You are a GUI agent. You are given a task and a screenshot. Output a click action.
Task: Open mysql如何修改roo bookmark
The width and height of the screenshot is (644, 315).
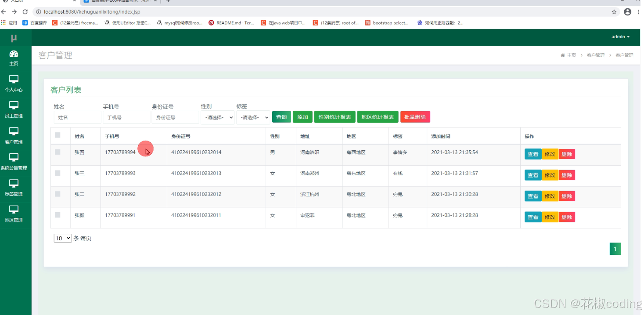180,23
